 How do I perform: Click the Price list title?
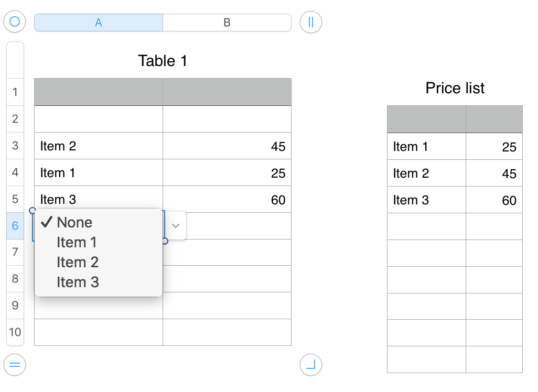455,88
